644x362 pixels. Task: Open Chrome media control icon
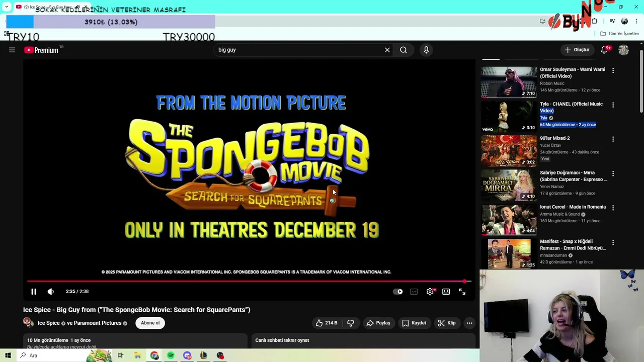click(x=612, y=21)
